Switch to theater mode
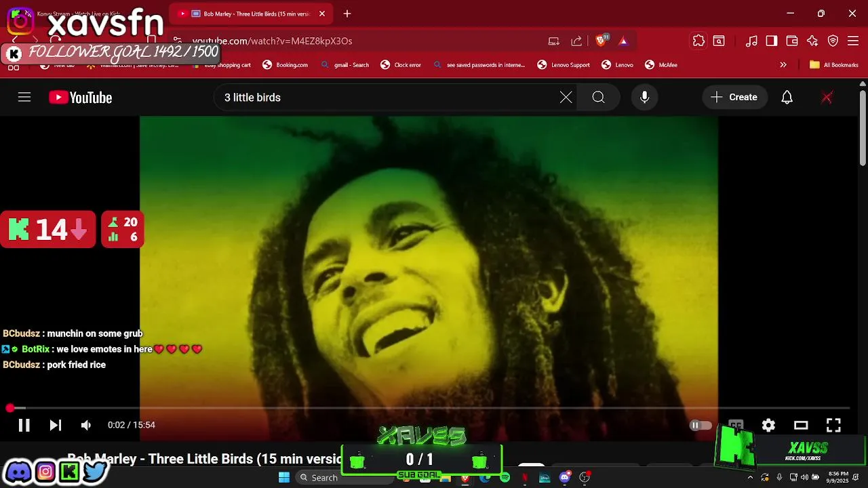This screenshot has height=488, width=868. click(801, 425)
